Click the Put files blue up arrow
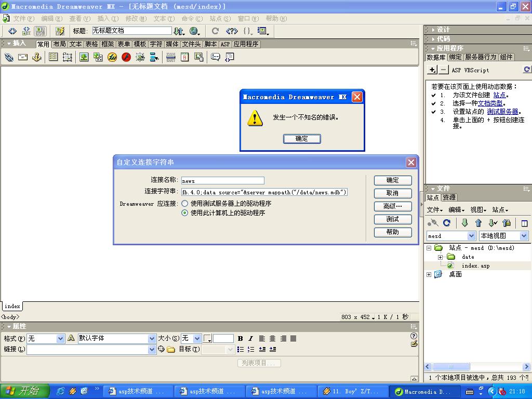 click(x=478, y=223)
